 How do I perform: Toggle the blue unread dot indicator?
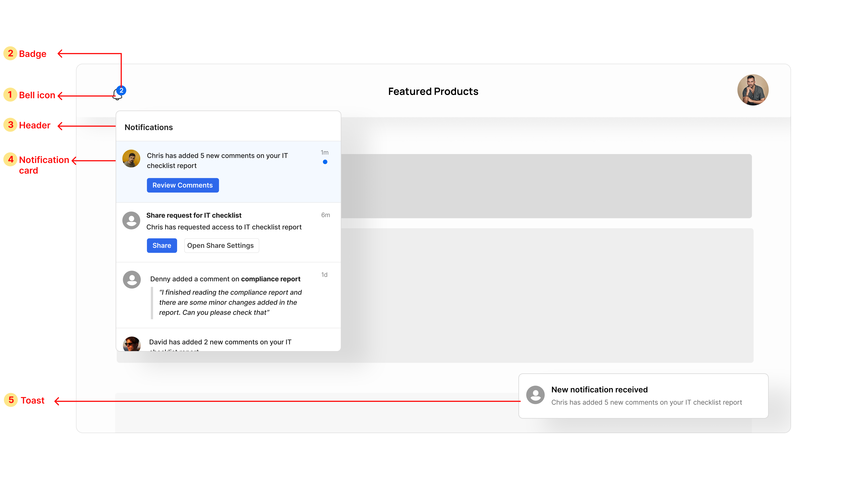click(325, 162)
